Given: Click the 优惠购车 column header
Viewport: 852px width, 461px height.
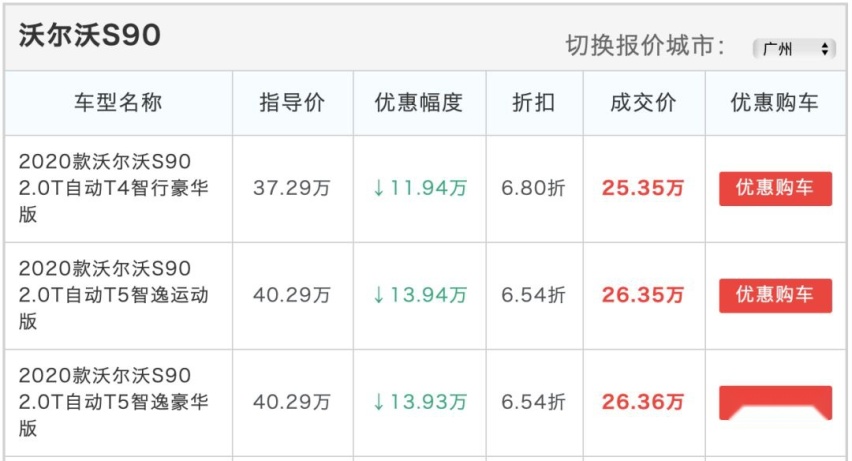Looking at the screenshot, I should tap(775, 102).
